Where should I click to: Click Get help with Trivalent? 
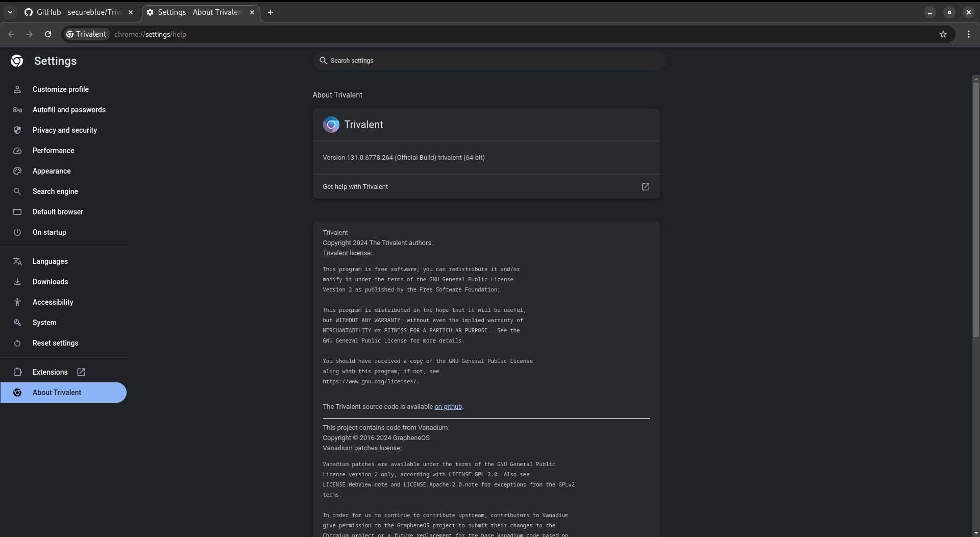click(355, 187)
